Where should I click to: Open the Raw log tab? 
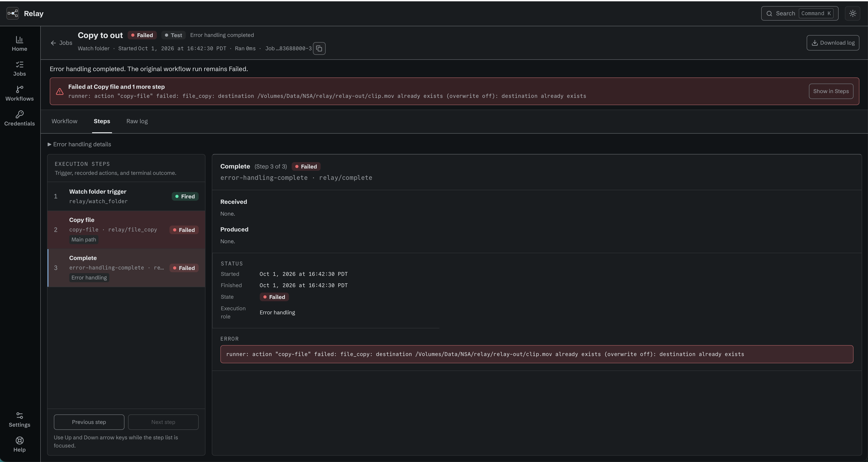137,121
